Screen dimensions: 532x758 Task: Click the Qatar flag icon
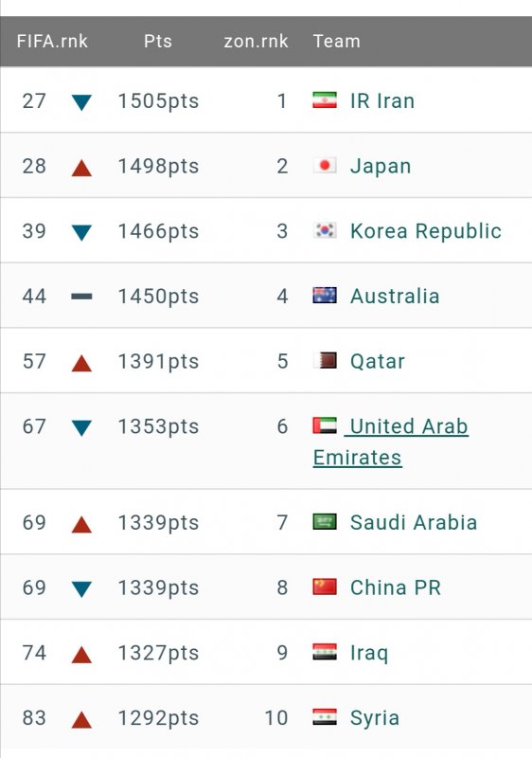pos(325,361)
